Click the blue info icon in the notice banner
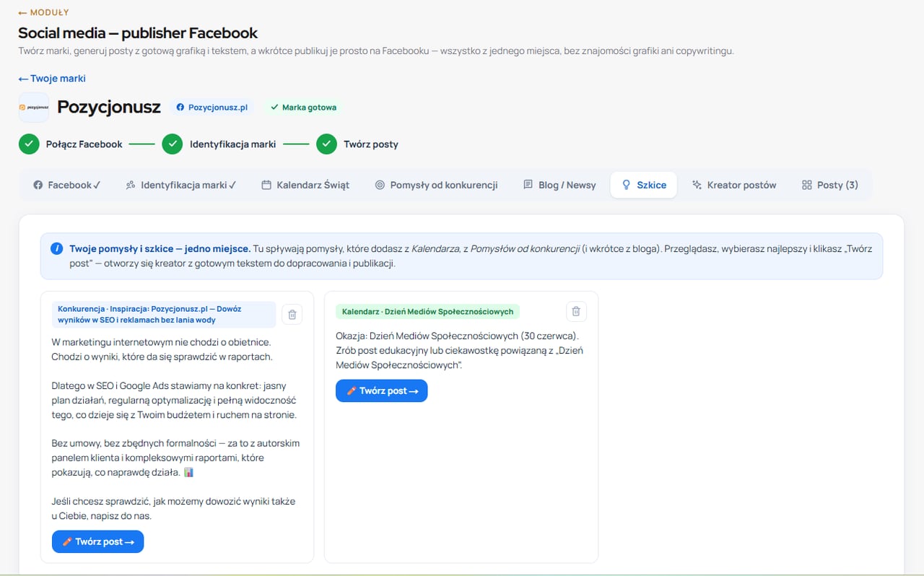This screenshot has width=924, height=576. (x=56, y=249)
